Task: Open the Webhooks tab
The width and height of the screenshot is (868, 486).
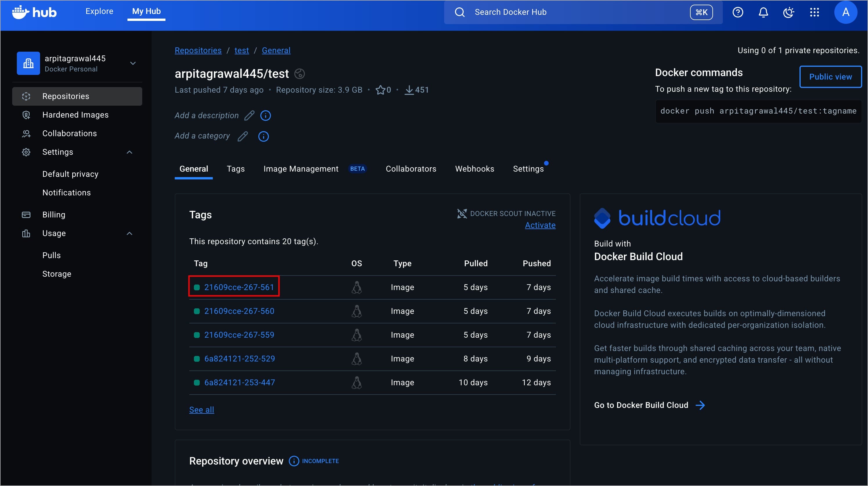Action: 474,169
